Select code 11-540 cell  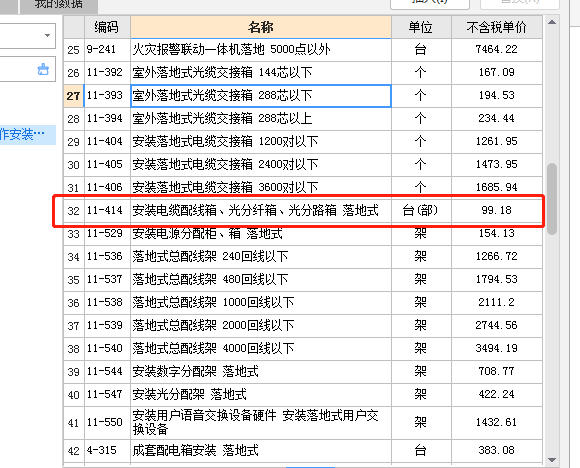coord(107,349)
